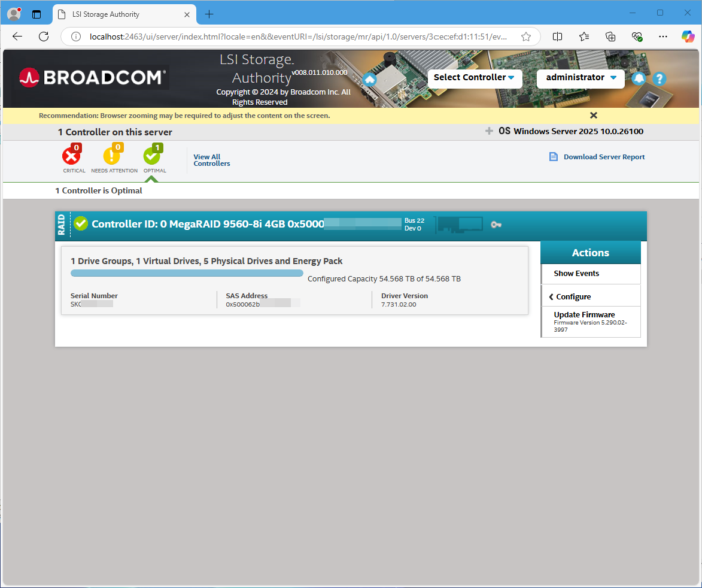Viewport: 702px width, 588px height.
Task: Go to the home server dashboard icon
Action: [369, 80]
